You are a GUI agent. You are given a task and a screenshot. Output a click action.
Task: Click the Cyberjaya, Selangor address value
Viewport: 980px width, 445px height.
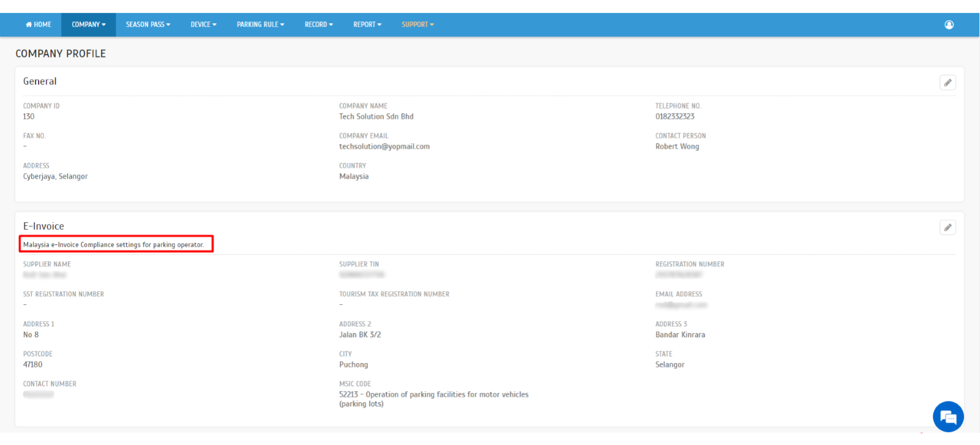55,176
